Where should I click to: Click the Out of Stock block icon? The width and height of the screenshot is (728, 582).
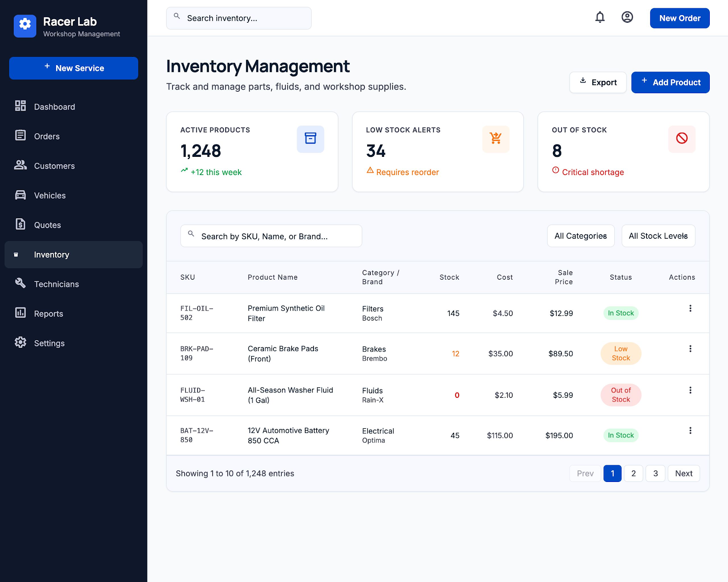click(682, 139)
